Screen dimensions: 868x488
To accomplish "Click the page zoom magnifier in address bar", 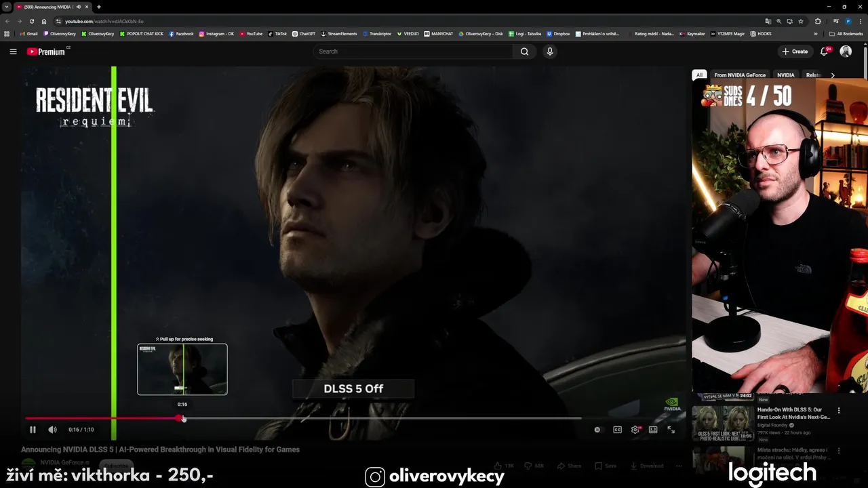I will [x=779, y=21].
